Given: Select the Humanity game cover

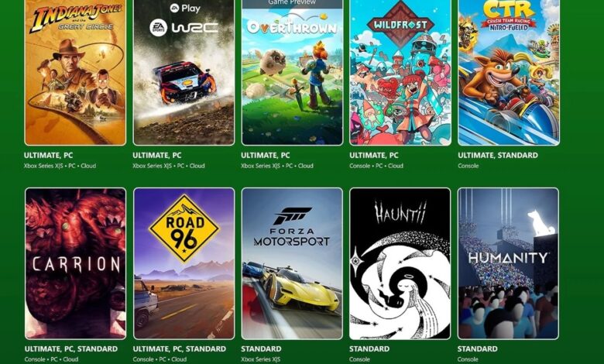Looking at the screenshot, I should [509, 263].
